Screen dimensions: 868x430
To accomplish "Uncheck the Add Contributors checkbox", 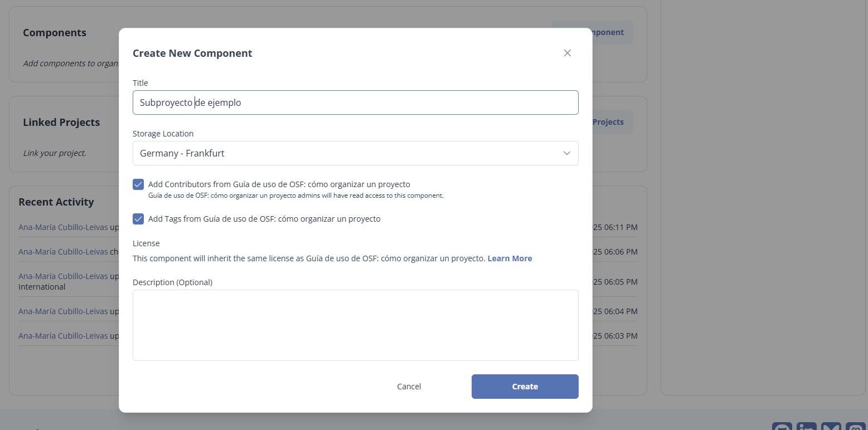I will pyautogui.click(x=138, y=184).
